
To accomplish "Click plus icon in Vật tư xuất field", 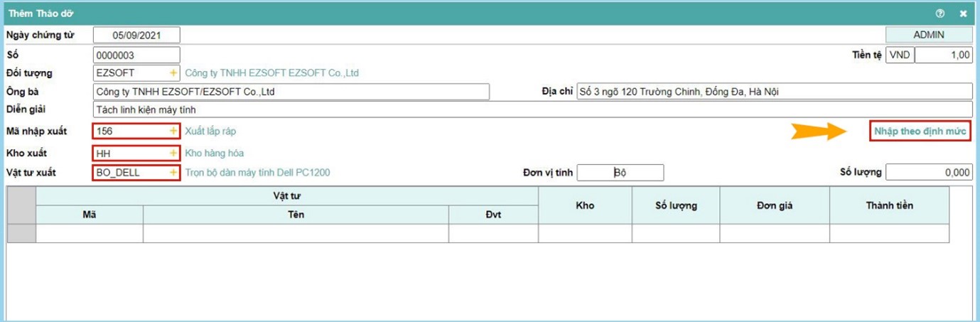I will 173,173.
